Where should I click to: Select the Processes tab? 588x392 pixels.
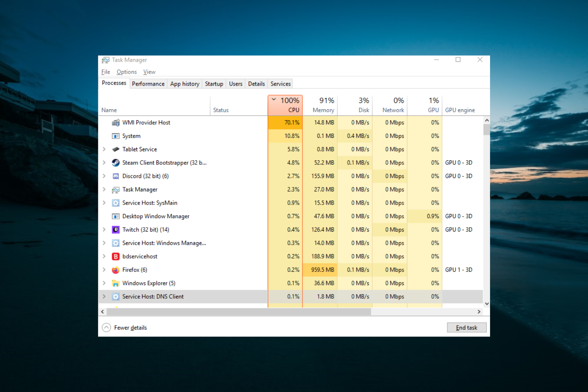[x=114, y=83]
